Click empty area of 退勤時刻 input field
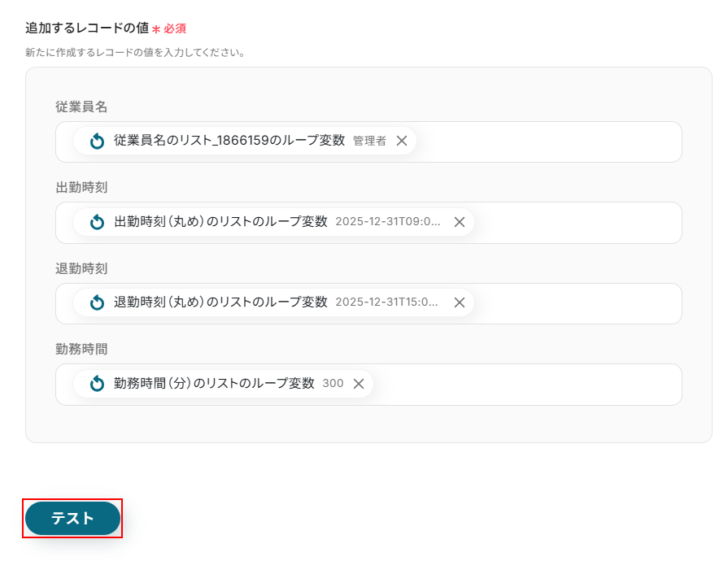Screen dimensions: 728x561 [x=576, y=303]
